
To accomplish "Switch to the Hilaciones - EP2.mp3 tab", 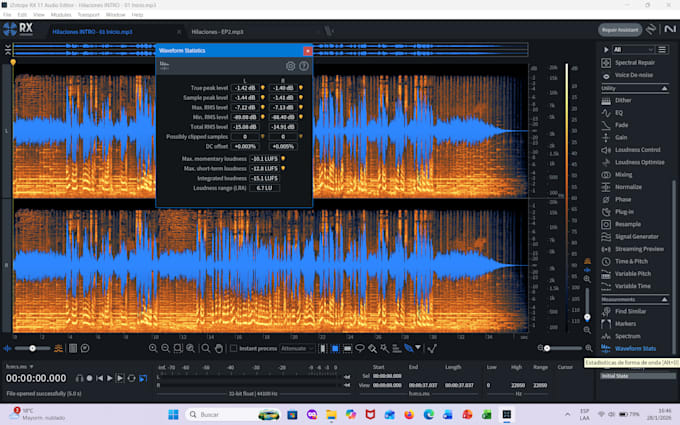I will click(x=218, y=32).
